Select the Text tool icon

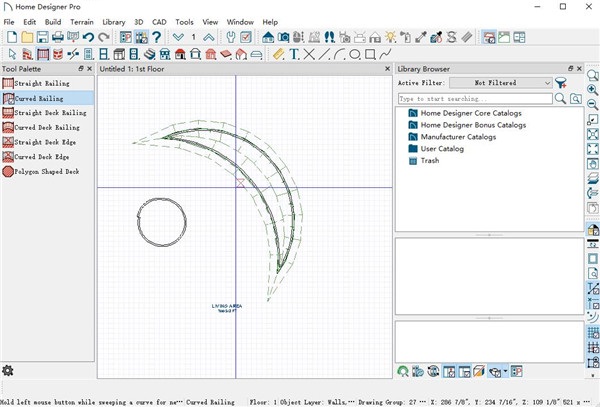coord(294,53)
